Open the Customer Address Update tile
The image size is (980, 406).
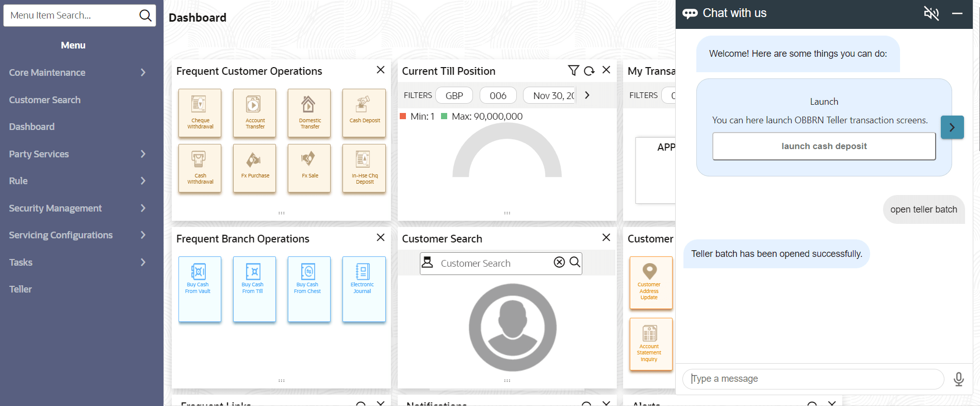coord(651,283)
